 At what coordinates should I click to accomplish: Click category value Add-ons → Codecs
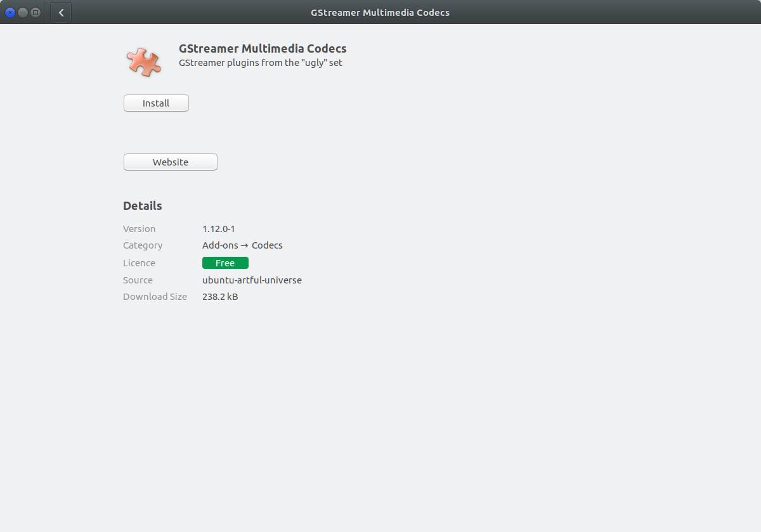click(242, 245)
